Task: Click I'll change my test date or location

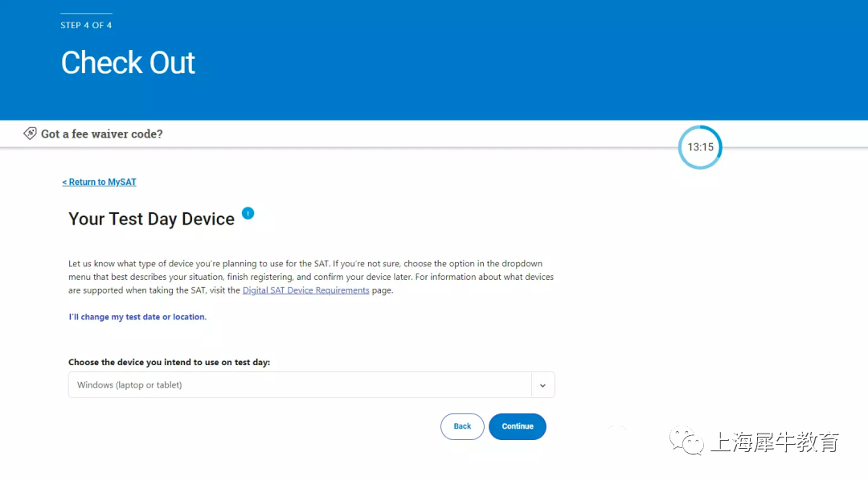Action: coord(137,317)
